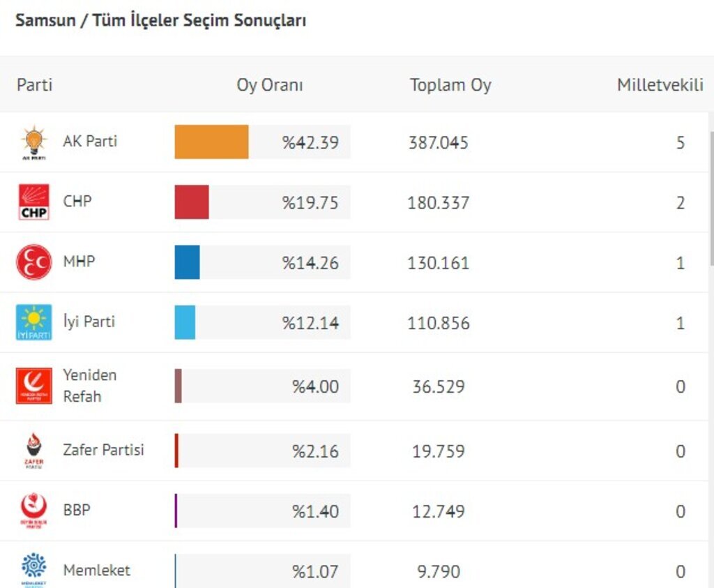This screenshot has height=588, width=714.
Task: Click the Zafer Partisi torch logo
Action: (33, 451)
